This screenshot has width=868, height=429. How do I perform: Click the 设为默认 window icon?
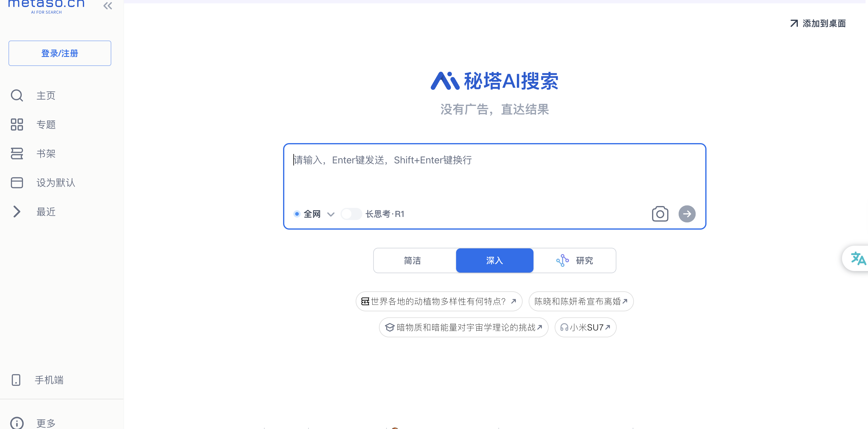(17, 183)
